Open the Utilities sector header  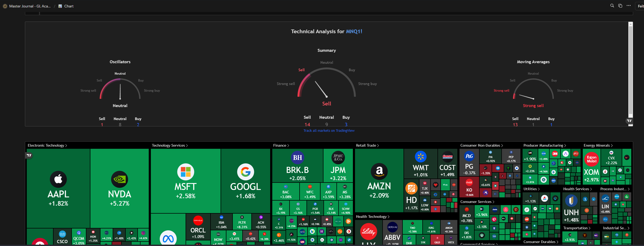531,189
